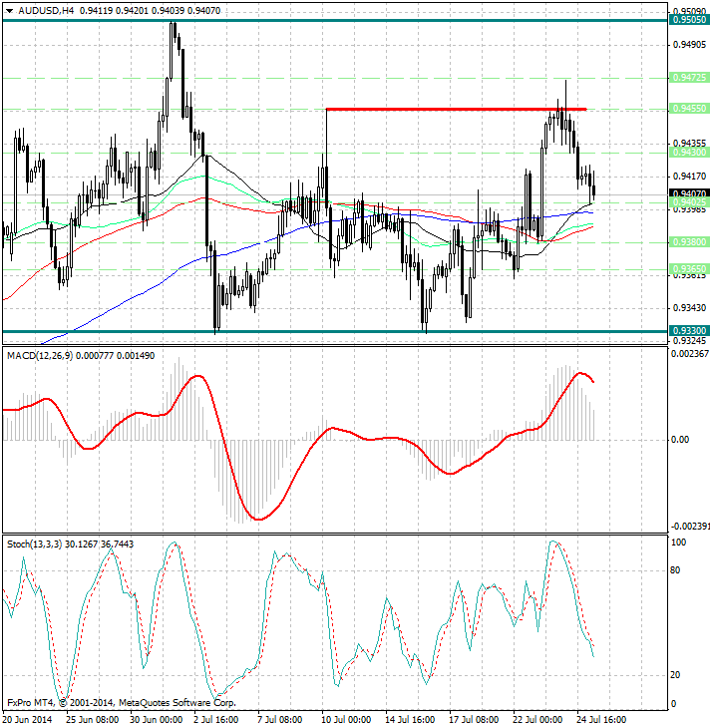Select the red resistance line at 0.94550
The height and width of the screenshot is (728, 710).
tap(457, 109)
